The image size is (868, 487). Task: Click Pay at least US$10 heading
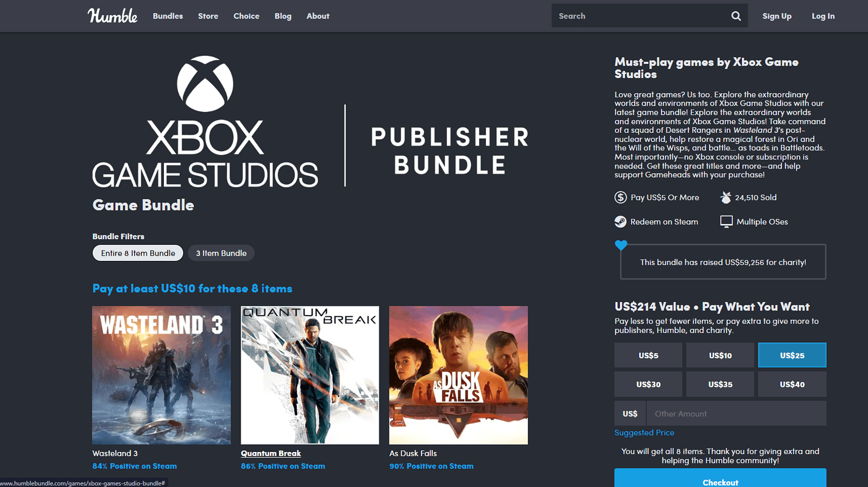tap(192, 288)
